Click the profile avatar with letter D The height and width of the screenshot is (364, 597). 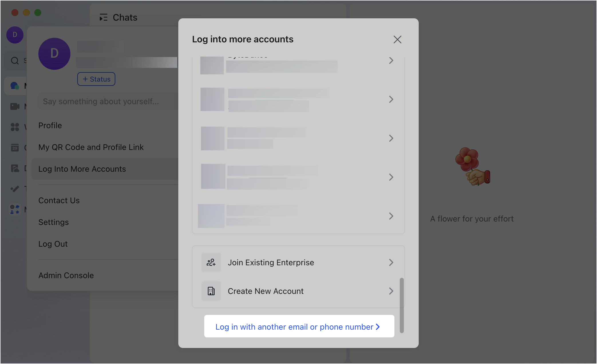click(x=15, y=35)
